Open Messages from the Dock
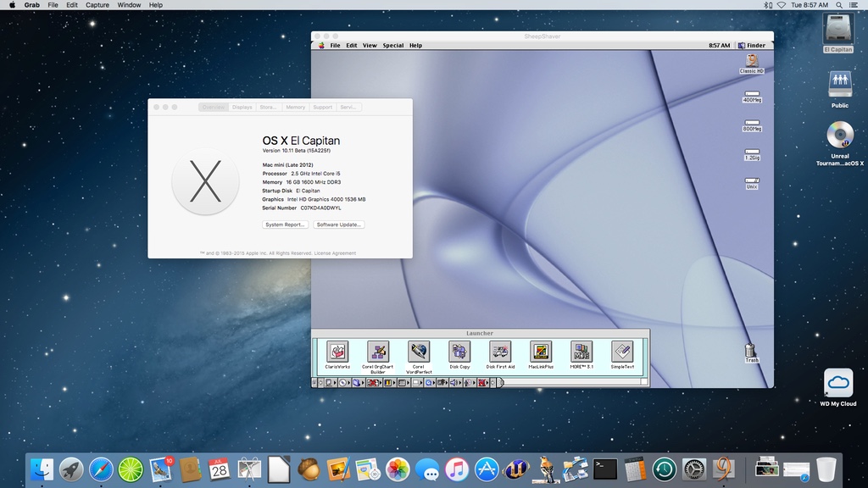The image size is (868, 488). pyautogui.click(x=427, y=469)
